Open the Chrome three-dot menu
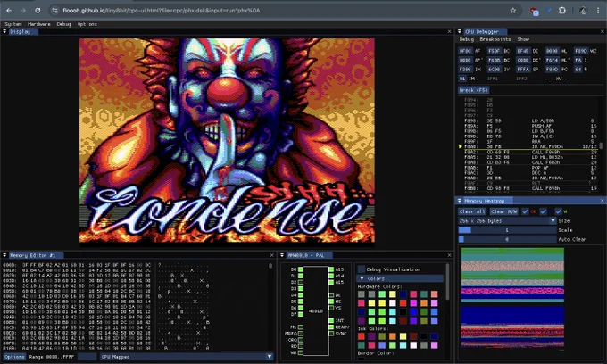This screenshot has width=607, height=364. click(596, 10)
